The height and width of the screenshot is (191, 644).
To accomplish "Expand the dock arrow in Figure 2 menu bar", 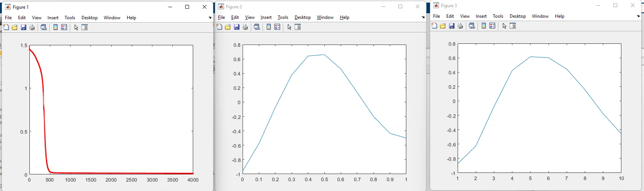I will 423,17.
